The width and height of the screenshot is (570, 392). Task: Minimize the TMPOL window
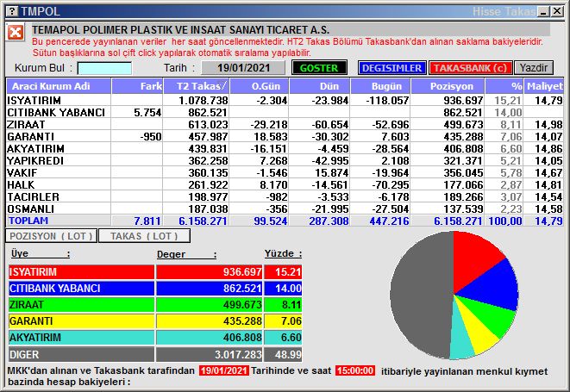coord(544,11)
